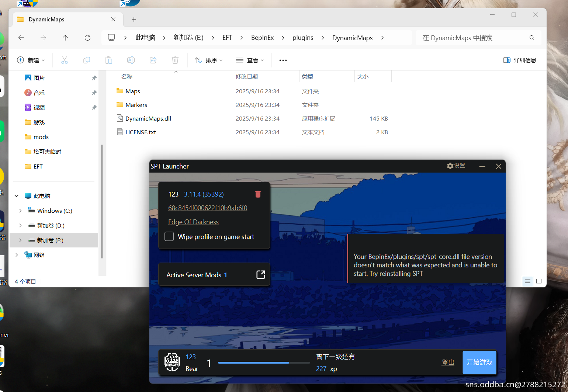Click navigation pane vertical scrollbar
568x392 pixels.
[102, 201]
